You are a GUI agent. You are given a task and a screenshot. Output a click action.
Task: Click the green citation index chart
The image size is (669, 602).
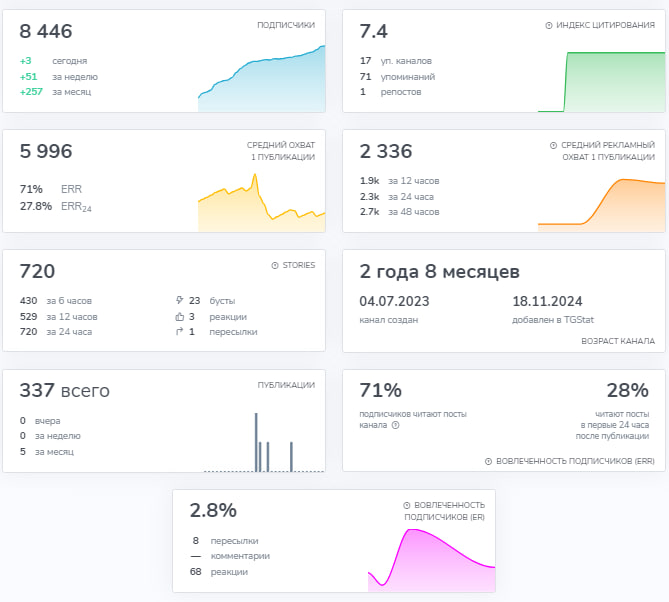[x=601, y=82]
